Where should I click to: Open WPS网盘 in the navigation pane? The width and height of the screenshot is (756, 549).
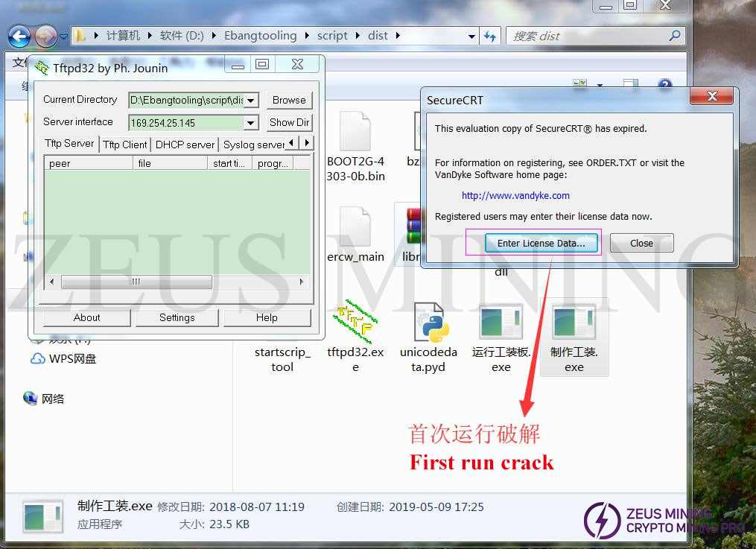(x=72, y=359)
